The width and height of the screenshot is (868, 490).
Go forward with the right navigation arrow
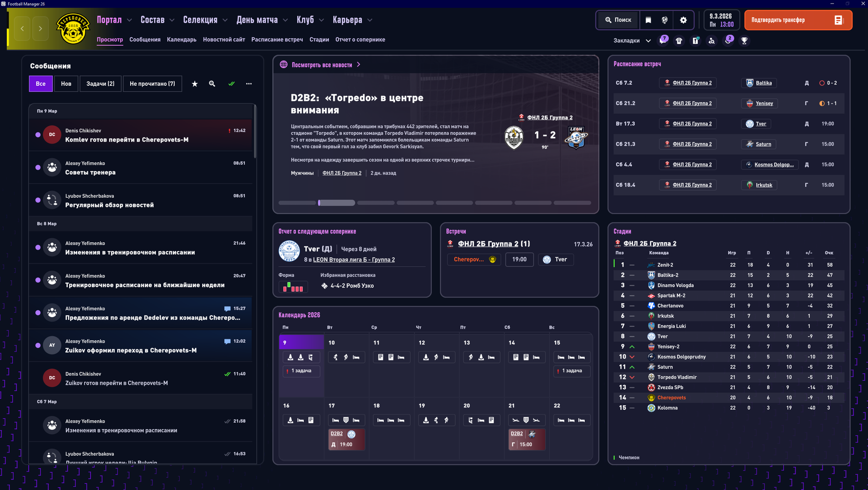tap(40, 29)
